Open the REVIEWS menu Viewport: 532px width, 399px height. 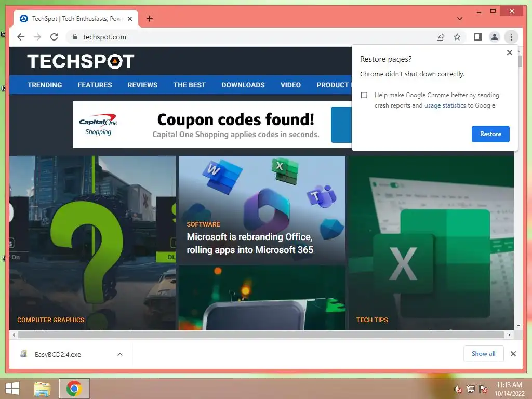142,85
